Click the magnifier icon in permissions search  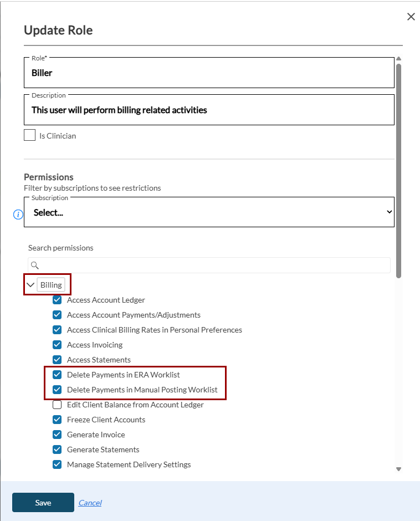tap(35, 265)
